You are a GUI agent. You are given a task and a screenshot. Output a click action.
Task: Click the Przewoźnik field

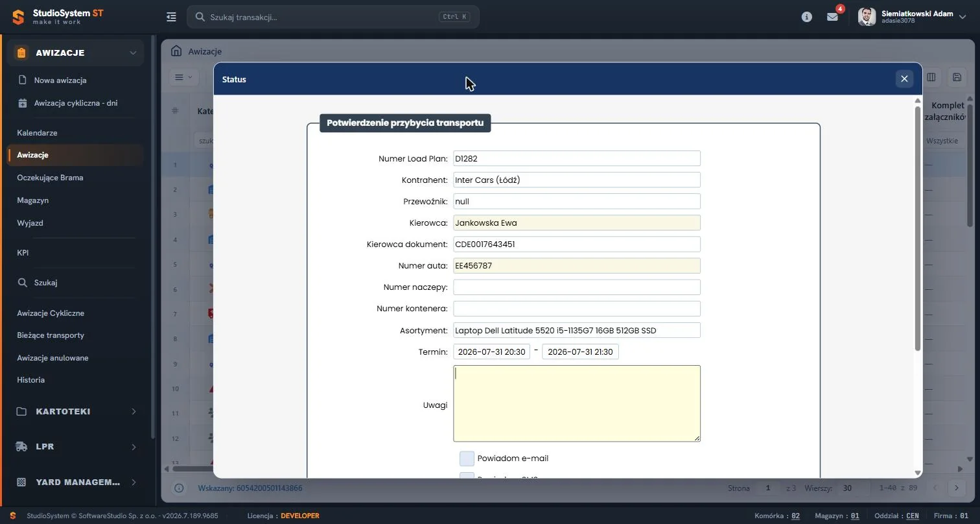pos(577,201)
